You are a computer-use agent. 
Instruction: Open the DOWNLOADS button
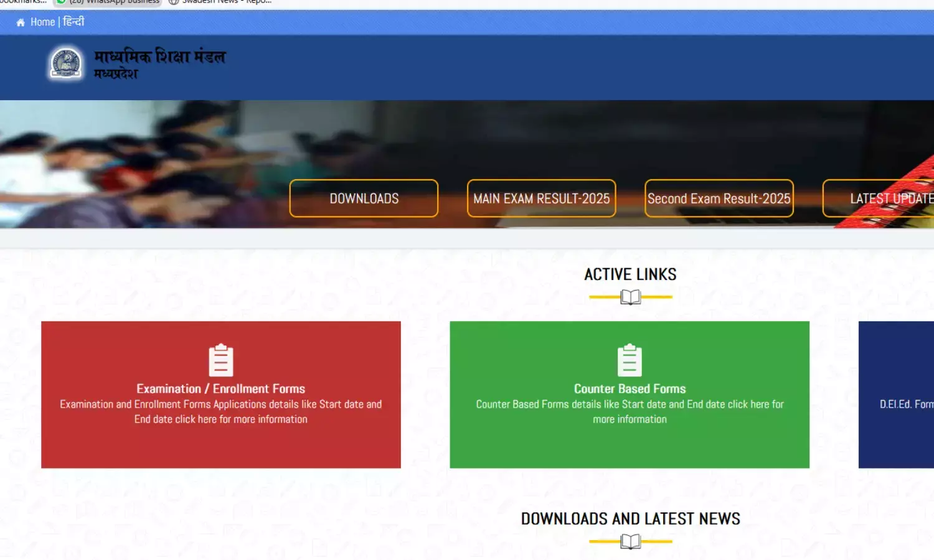pos(364,198)
